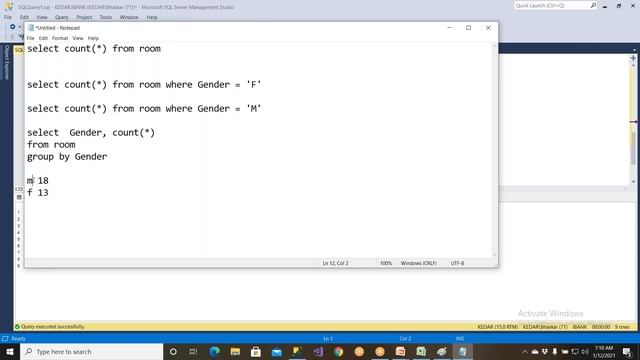Open the taskbar clock and date
The image size is (640, 360).
coord(604,351)
